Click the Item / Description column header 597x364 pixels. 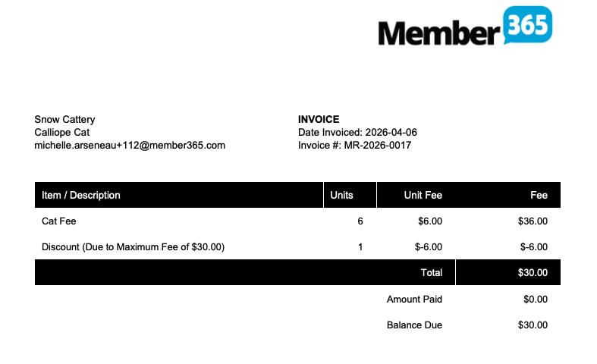pyautogui.click(x=81, y=195)
